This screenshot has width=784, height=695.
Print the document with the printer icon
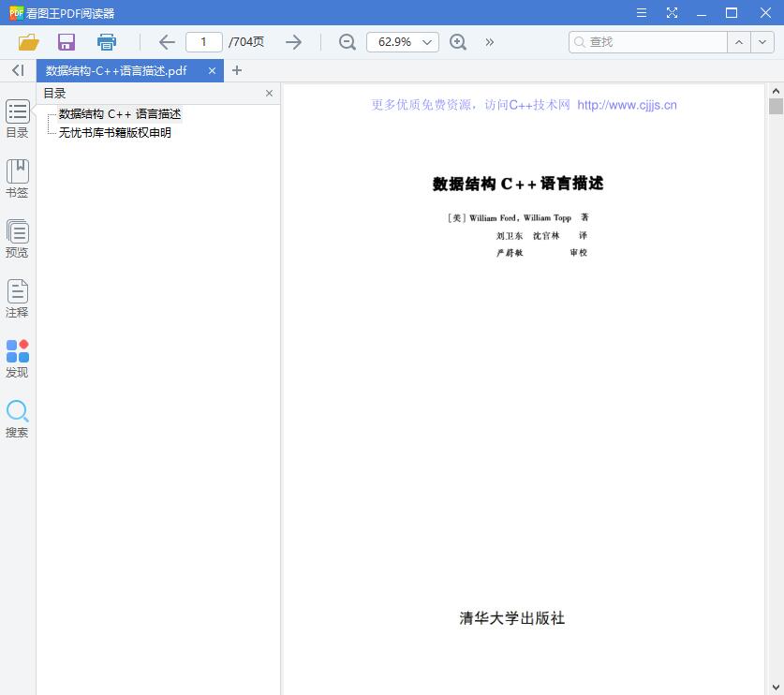pyautogui.click(x=107, y=42)
